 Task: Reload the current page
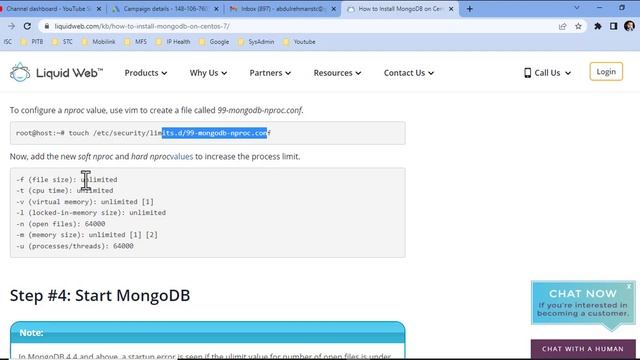(27, 26)
